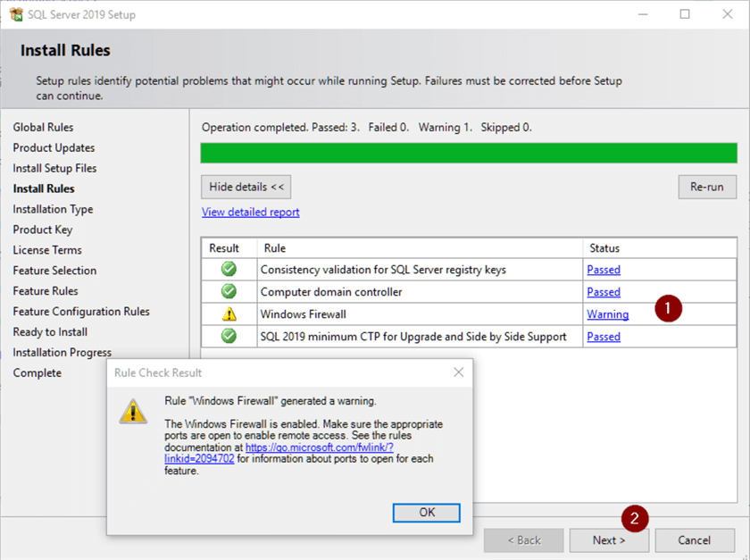Click warning triangle icon in Windows Firewall row
750x560 pixels.
[229, 314]
